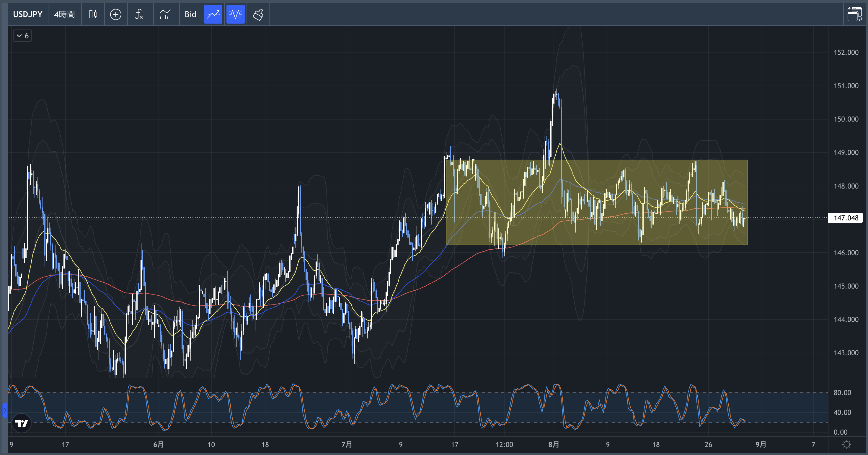Click the 148.000 price axis label
The height and width of the screenshot is (455, 868).
pyautogui.click(x=846, y=186)
